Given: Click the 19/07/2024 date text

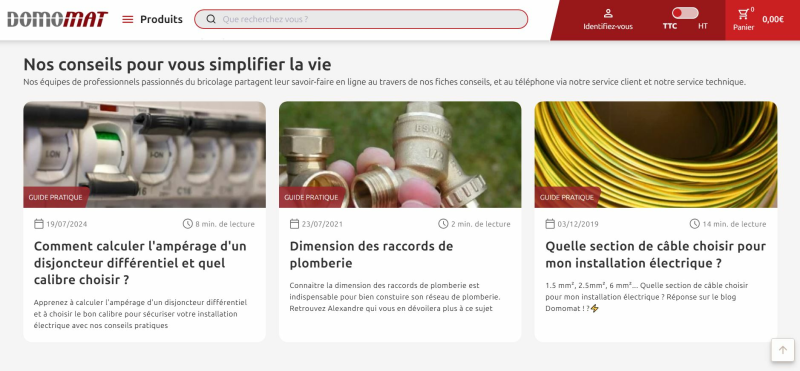Looking at the screenshot, I should [x=67, y=224].
